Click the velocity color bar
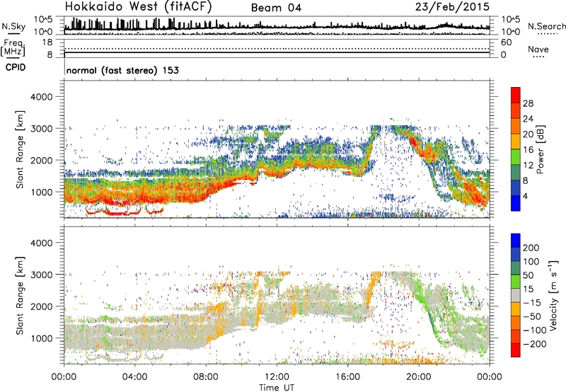This screenshot has width=566, height=392. [x=516, y=295]
